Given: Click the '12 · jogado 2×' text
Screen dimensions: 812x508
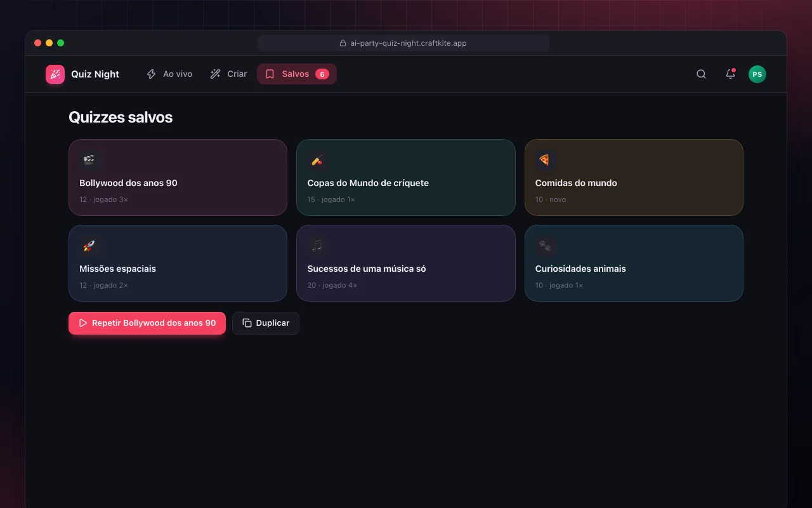Looking at the screenshot, I should coord(103,285).
